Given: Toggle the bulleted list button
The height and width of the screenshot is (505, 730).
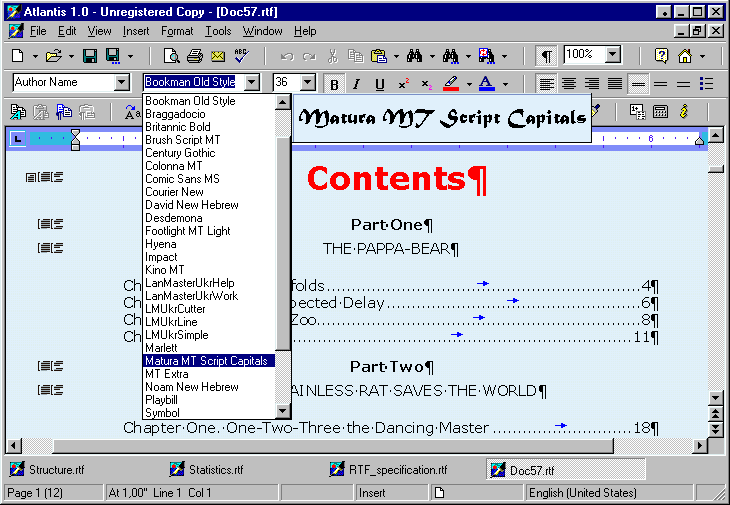Looking at the screenshot, I should pyautogui.click(x=707, y=84).
